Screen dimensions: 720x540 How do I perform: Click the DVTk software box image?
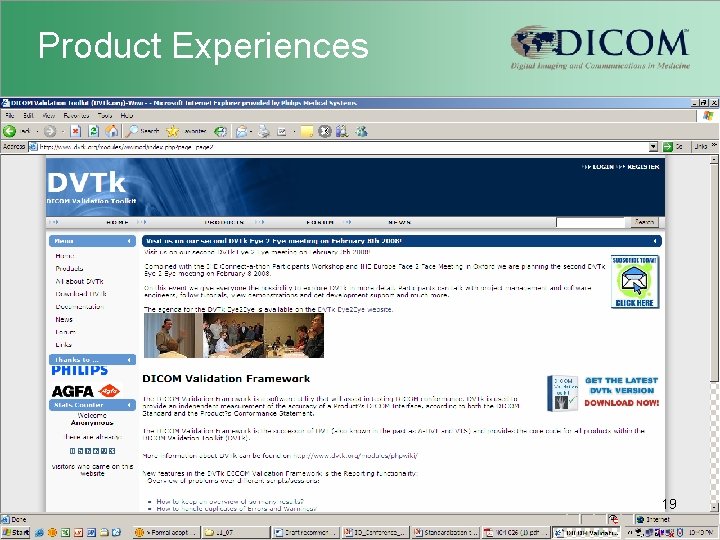click(562, 393)
